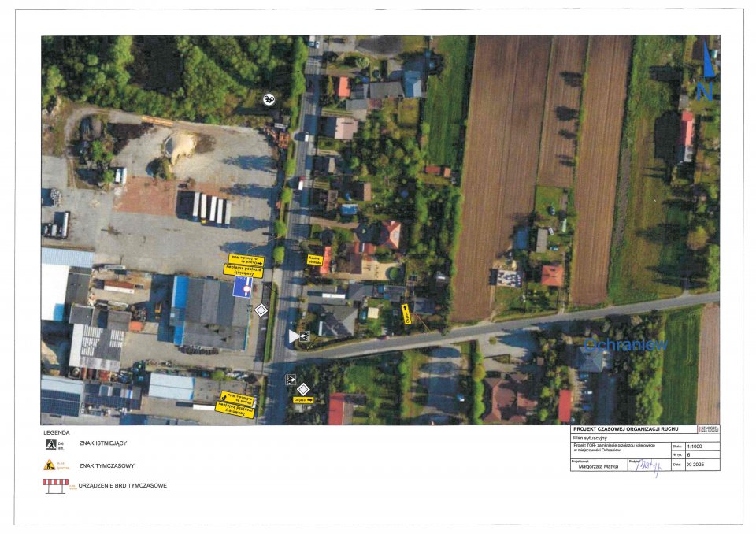Select the round sign at map top
The width and height of the screenshot is (756, 534).
(269, 99)
